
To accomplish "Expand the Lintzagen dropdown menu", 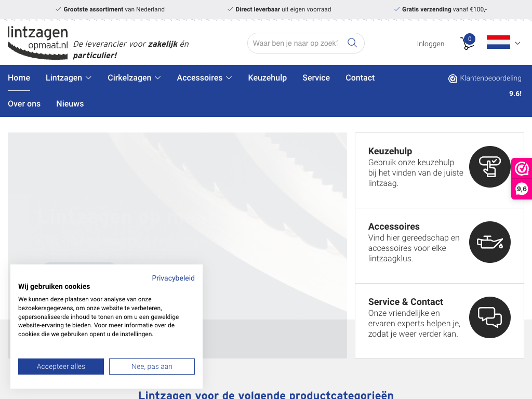I will click(69, 78).
